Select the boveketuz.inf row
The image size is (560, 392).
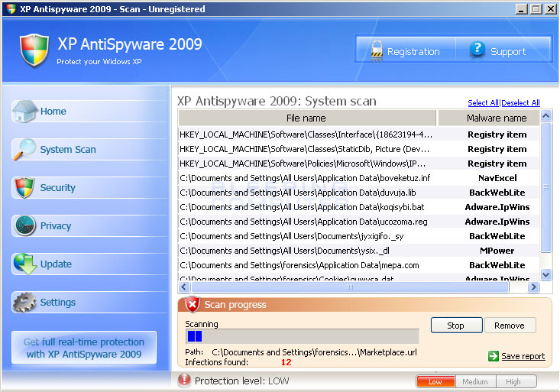click(x=358, y=178)
